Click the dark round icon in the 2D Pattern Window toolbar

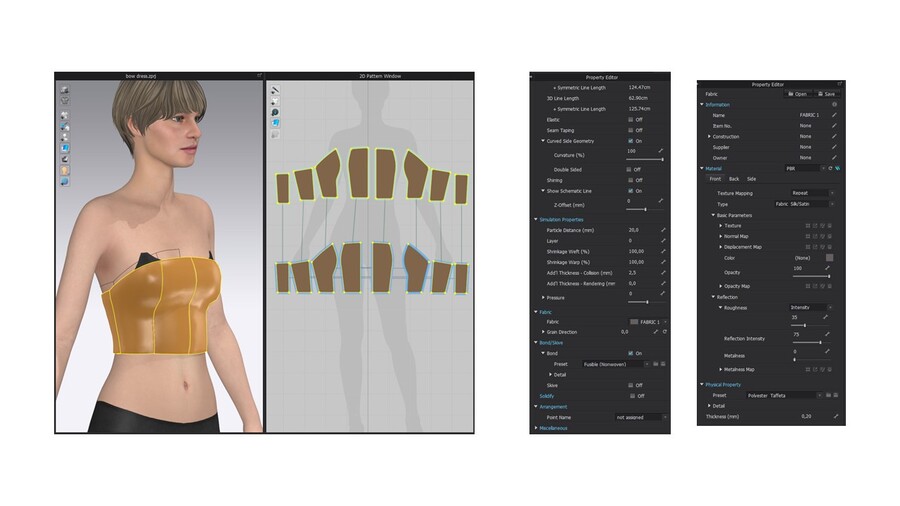275,112
